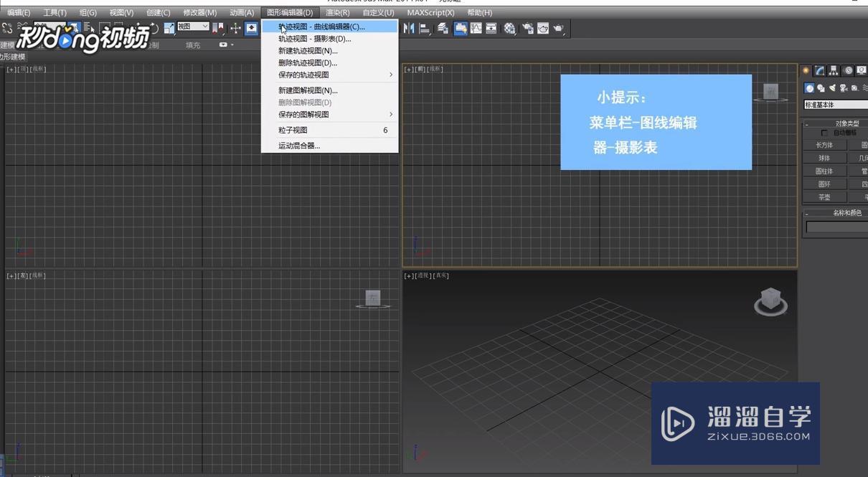Toggle the Keyboard Shortcut Override icon
The width and height of the screenshot is (868, 477).
(x=252, y=28)
